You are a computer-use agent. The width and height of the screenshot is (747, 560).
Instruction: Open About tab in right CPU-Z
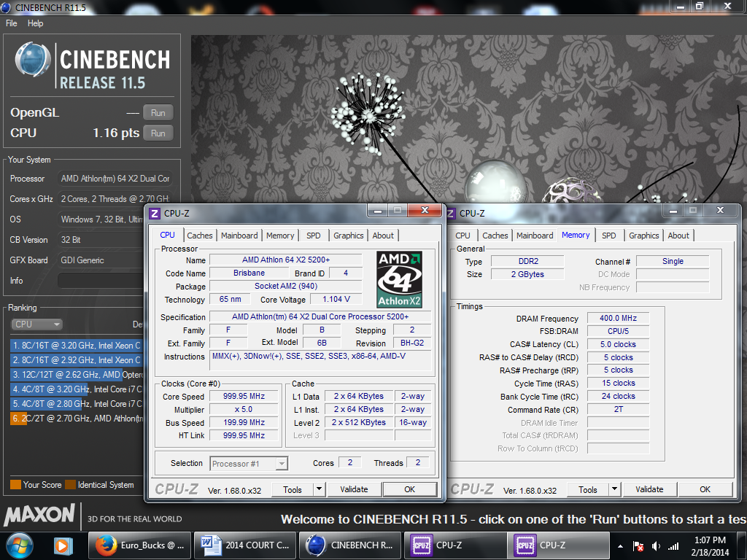tap(678, 236)
